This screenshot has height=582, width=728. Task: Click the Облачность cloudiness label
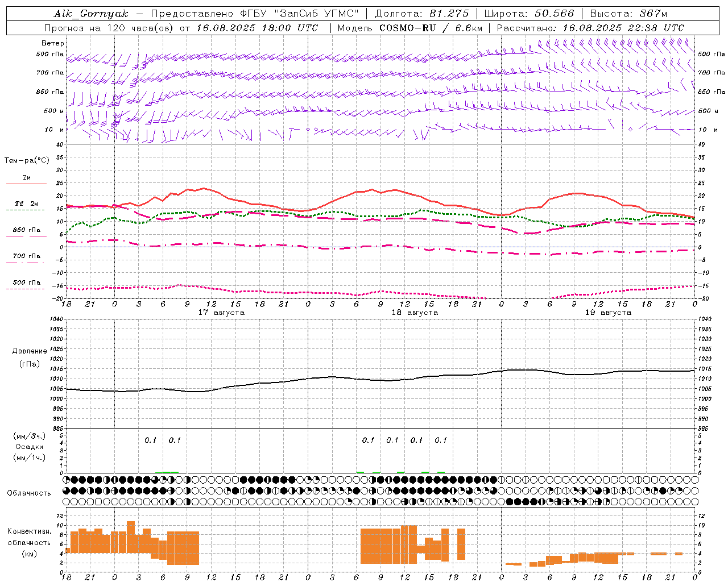point(29,493)
